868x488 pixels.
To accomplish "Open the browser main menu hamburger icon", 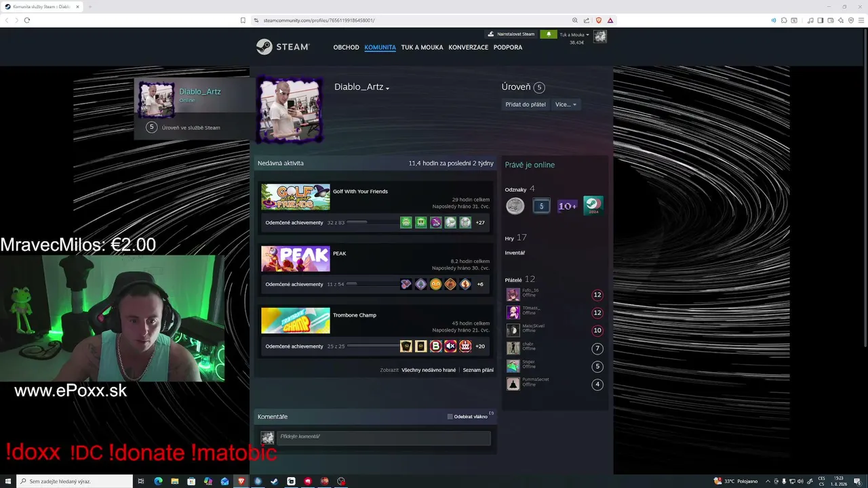I will 861,20.
